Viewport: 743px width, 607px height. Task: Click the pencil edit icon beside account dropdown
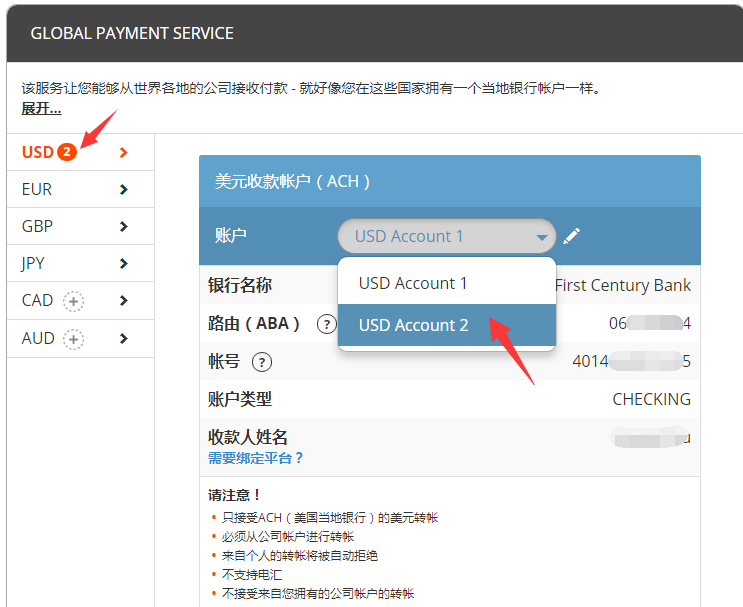(571, 236)
